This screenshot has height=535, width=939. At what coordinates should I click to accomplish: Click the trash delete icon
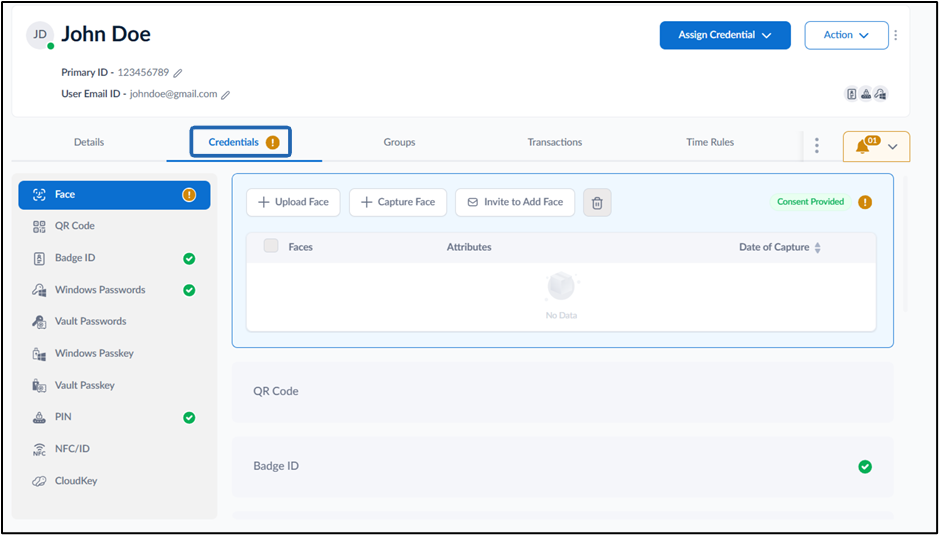coord(597,202)
